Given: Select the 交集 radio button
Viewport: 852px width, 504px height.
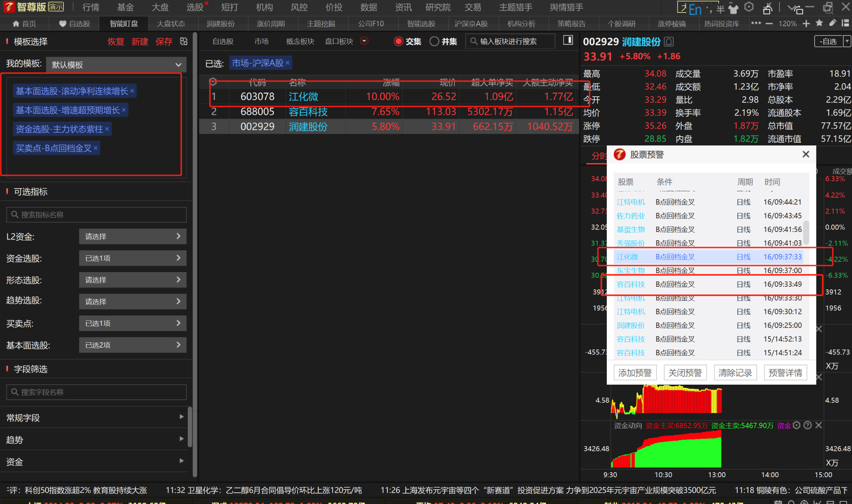Looking at the screenshot, I should click(x=398, y=41).
